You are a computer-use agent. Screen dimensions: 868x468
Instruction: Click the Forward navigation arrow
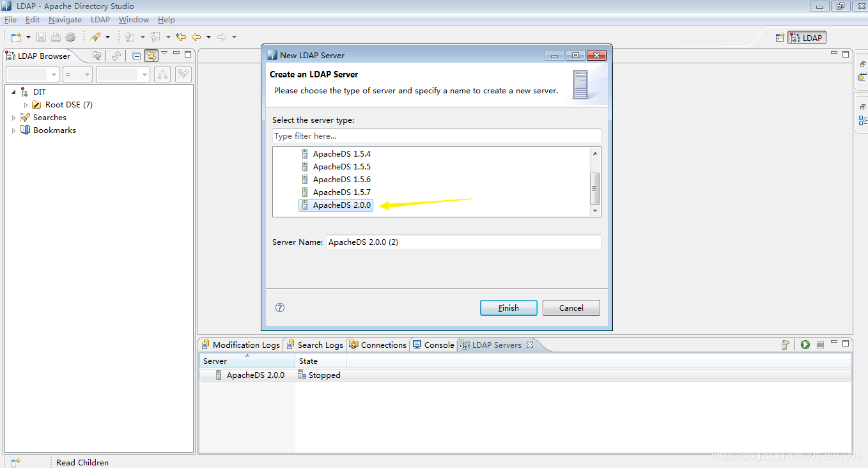pyautogui.click(x=222, y=37)
